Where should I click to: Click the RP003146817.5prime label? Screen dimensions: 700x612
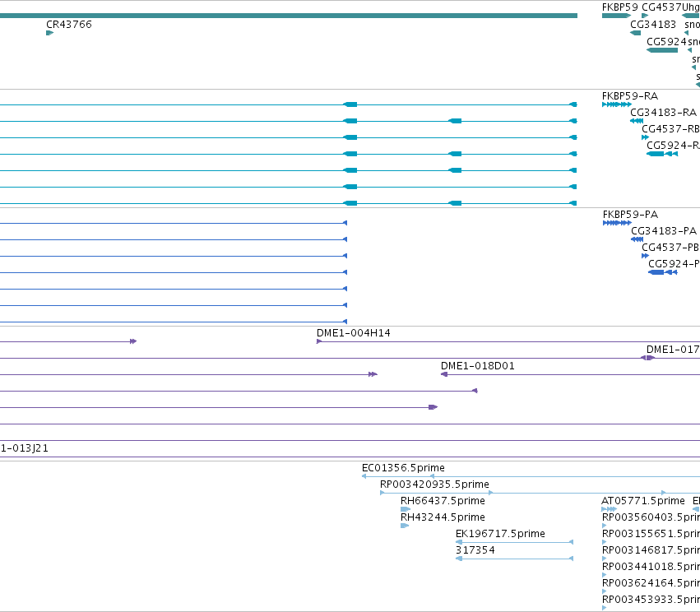(651, 550)
